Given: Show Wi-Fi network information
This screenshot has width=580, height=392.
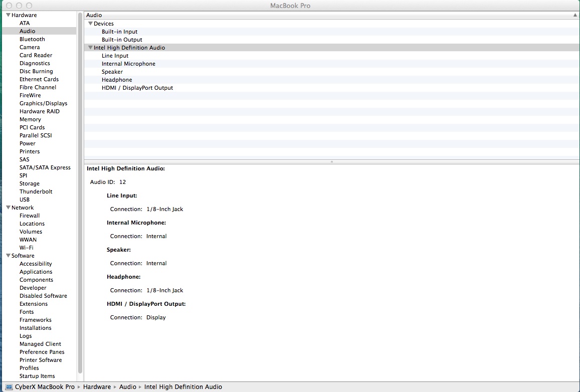Looking at the screenshot, I should tap(27, 248).
